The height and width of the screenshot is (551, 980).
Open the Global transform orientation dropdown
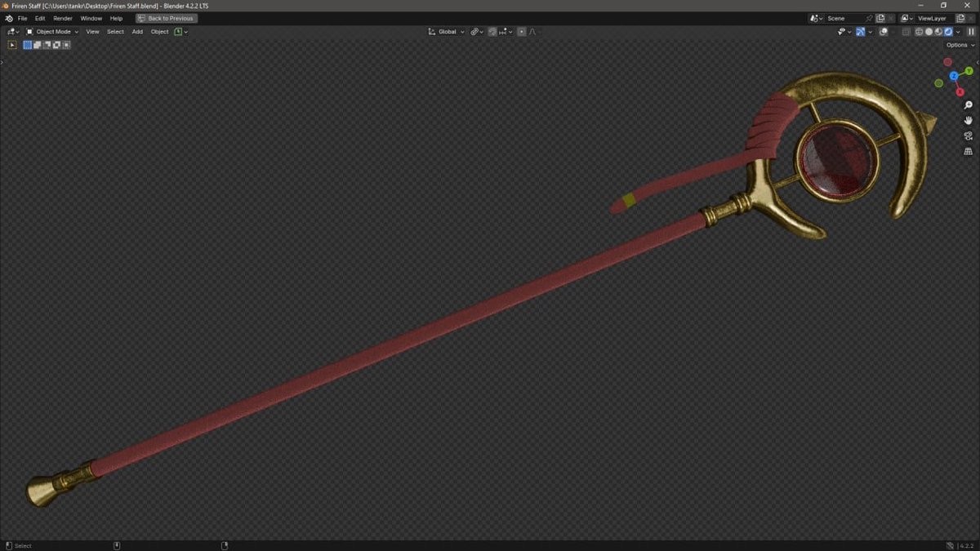pyautogui.click(x=446, y=31)
